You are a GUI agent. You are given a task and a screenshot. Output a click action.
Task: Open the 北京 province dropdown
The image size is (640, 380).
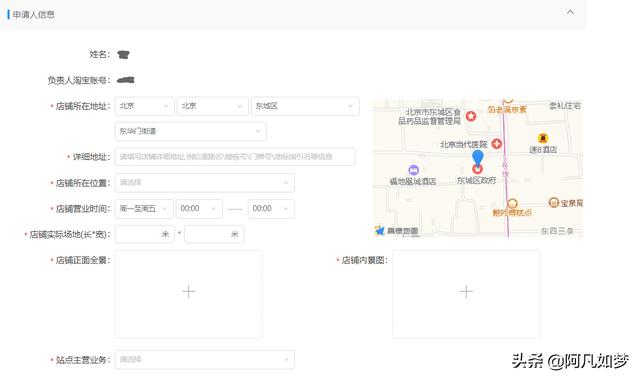144,106
